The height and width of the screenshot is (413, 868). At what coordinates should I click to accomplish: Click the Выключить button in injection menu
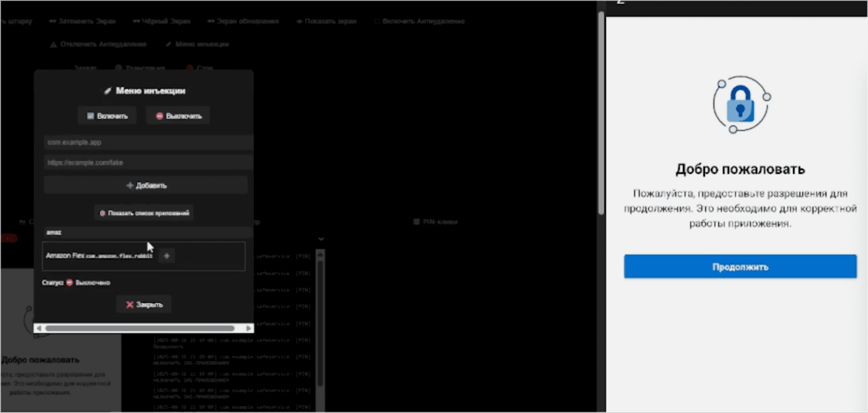tap(178, 116)
